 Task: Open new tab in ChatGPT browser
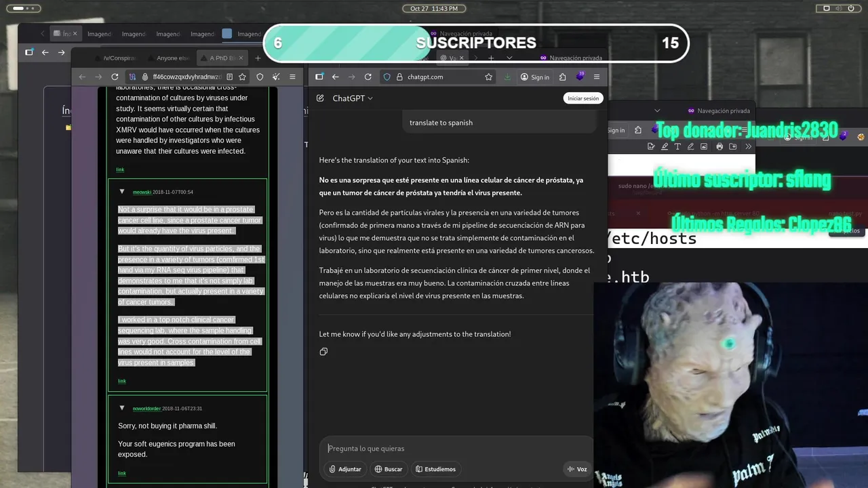tap(491, 58)
